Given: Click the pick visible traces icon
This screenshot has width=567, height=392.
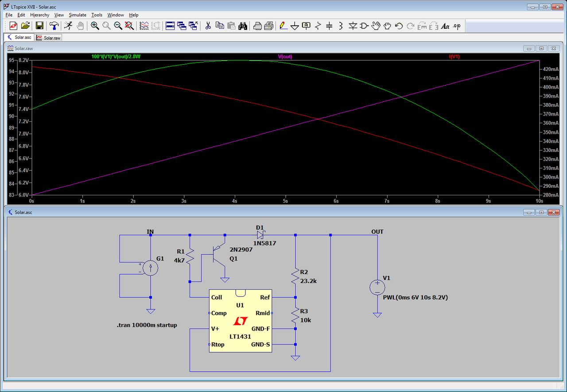Looking at the screenshot, I should click(x=144, y=26).
